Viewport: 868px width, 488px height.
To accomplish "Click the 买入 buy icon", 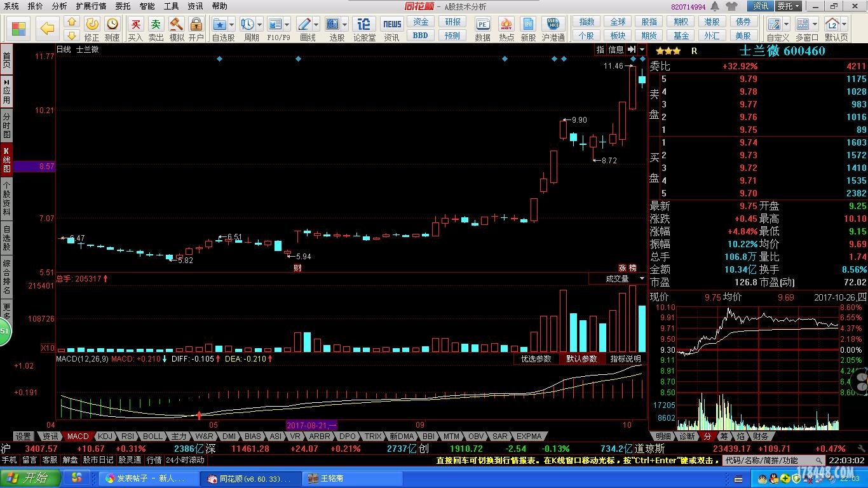I will coord(135,29).
